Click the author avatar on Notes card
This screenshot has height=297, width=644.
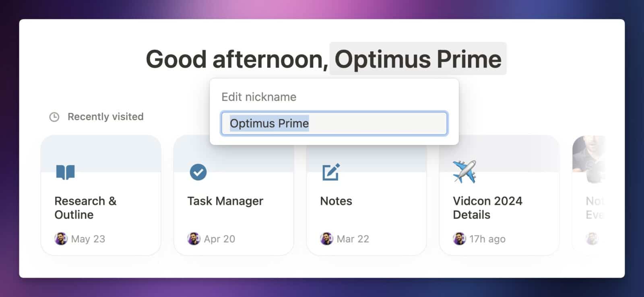point(326,239)
